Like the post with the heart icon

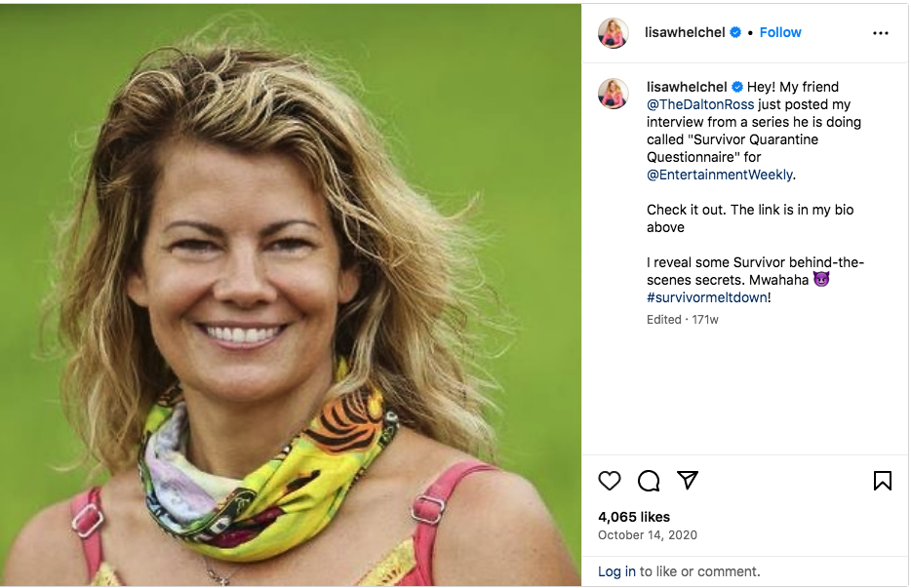click(x=610, y=481)
